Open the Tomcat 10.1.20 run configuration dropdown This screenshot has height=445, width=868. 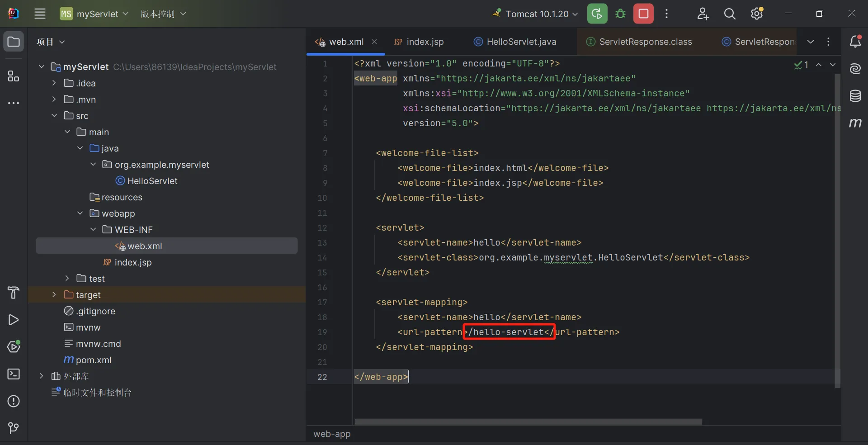pos(535,14)
